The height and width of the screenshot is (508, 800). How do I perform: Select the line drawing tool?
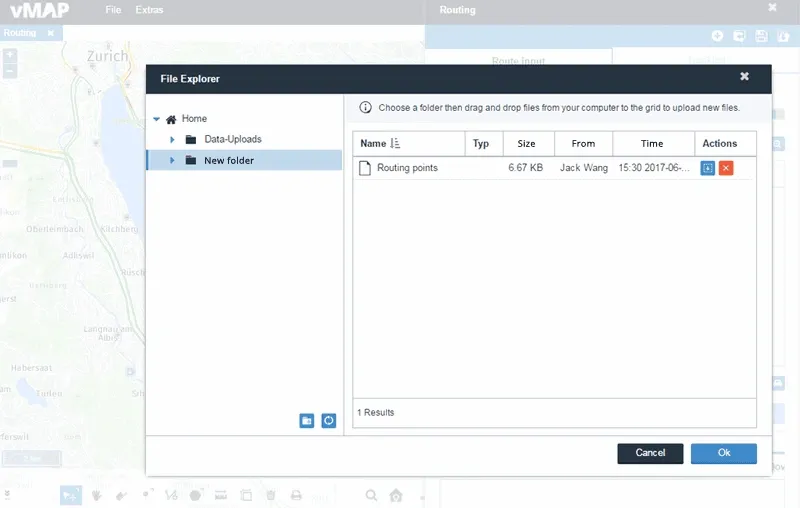tap(171, 495)
